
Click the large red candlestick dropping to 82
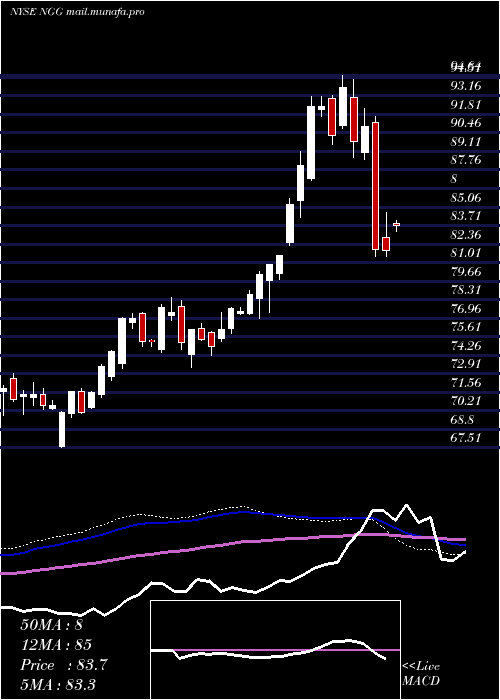pos(375,186)
